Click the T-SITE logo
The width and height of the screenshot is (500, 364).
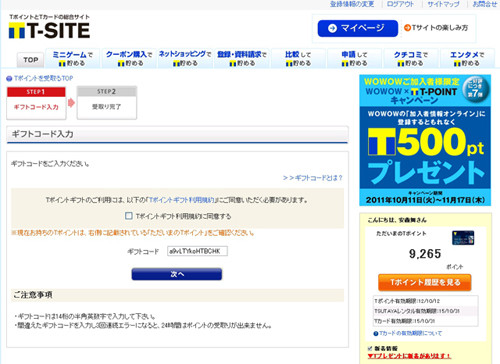tap(49, 30)
